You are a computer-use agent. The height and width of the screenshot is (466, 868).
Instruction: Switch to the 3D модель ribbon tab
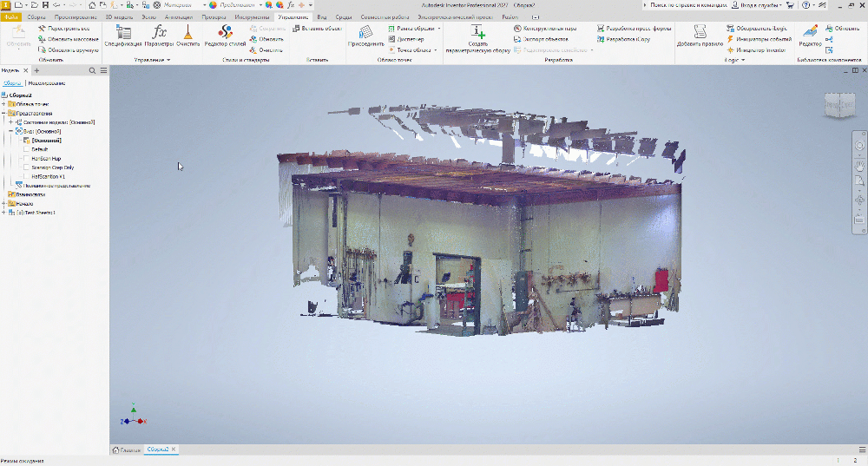point(119,17)
